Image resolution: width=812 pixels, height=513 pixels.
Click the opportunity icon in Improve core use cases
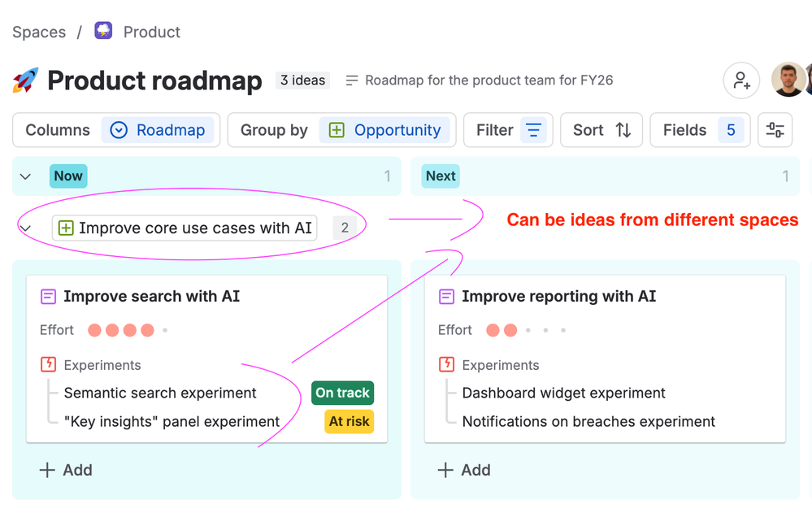click(66, 228)
